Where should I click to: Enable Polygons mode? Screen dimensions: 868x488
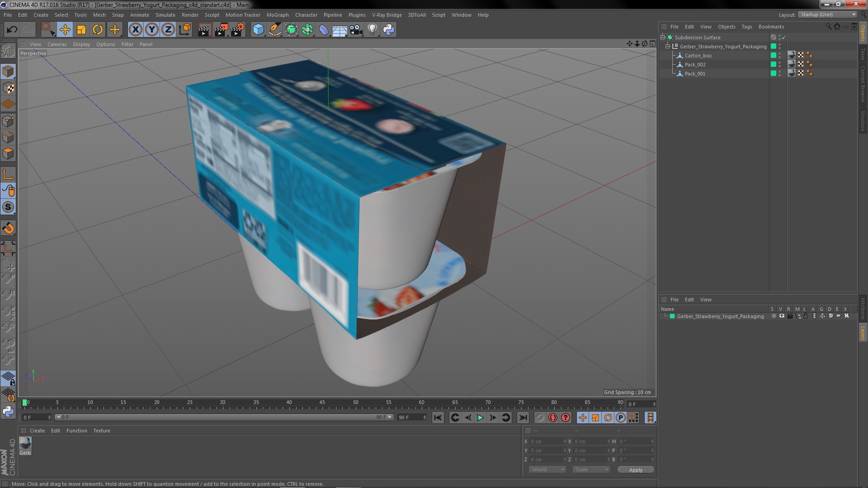tap(8, 154)
